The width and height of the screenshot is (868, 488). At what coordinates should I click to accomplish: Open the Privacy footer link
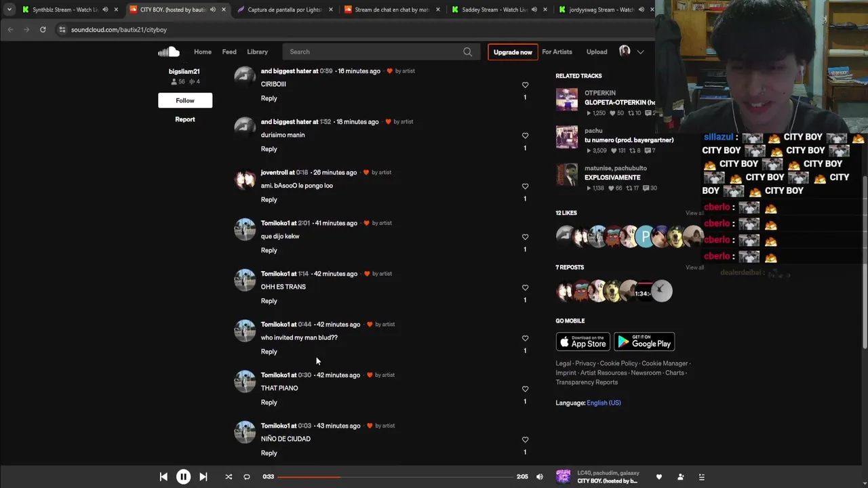585,364
